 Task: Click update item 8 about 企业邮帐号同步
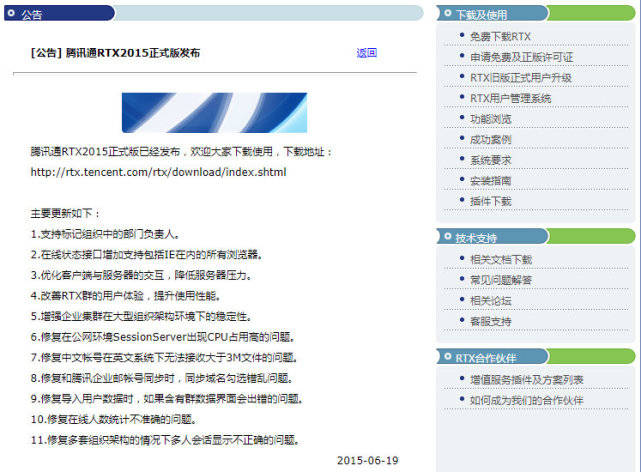(162, 378)
